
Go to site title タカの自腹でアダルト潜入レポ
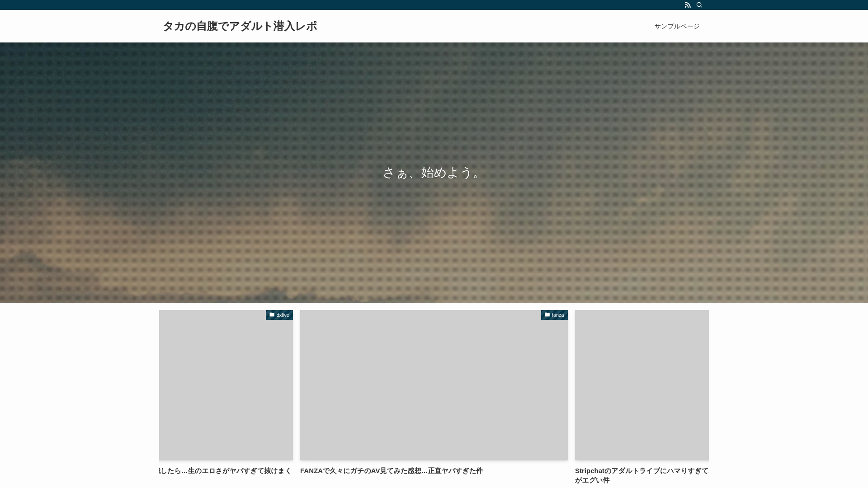click(240, 26)
